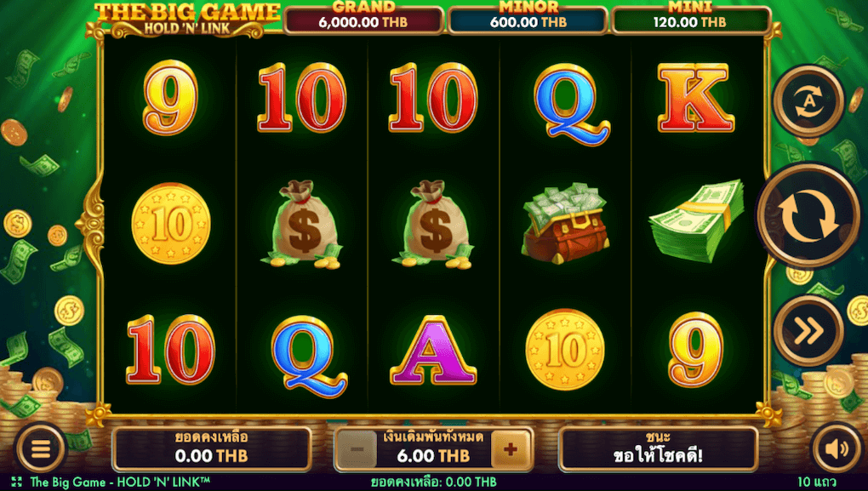Click the gold 10 coin on first reel
This screenshot has height=491, width=868.
tap(171, 223)
